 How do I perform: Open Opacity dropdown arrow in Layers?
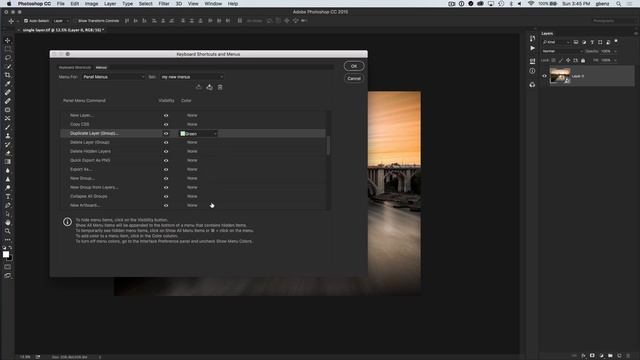615,51
